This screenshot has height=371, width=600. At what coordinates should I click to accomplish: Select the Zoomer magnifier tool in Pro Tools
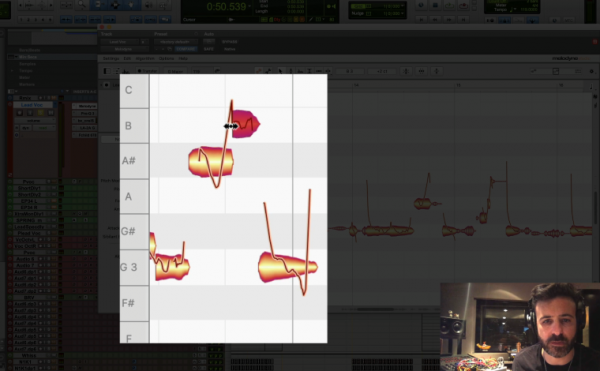(82, 5)
